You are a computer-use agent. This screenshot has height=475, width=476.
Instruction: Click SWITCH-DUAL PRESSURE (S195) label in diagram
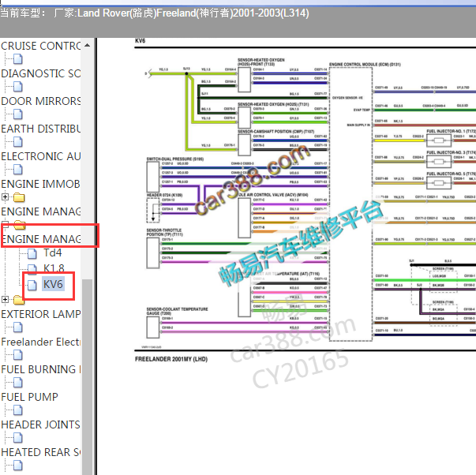click(175, 159)
